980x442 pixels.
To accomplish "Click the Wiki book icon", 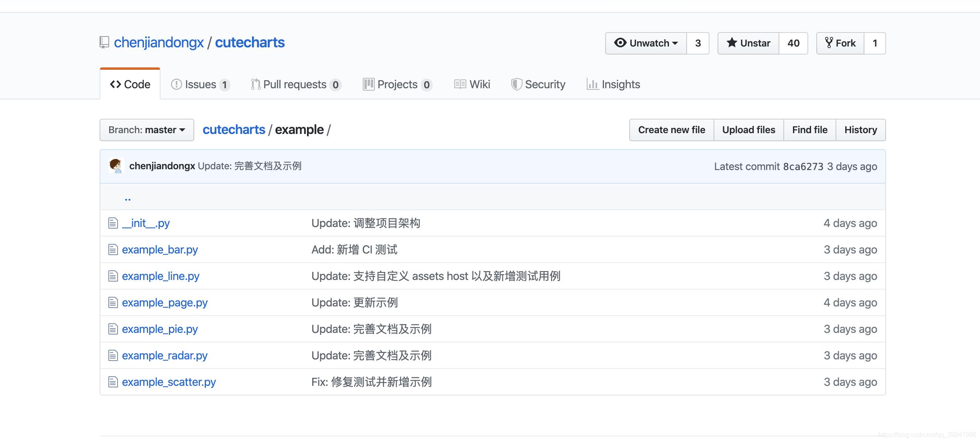I will point(460,84).
